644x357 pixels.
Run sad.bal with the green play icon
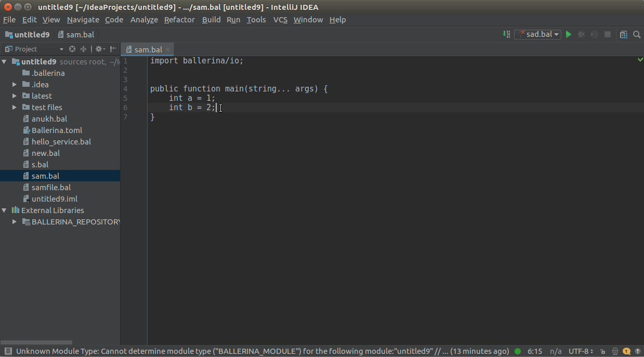(x=569, y=34)
